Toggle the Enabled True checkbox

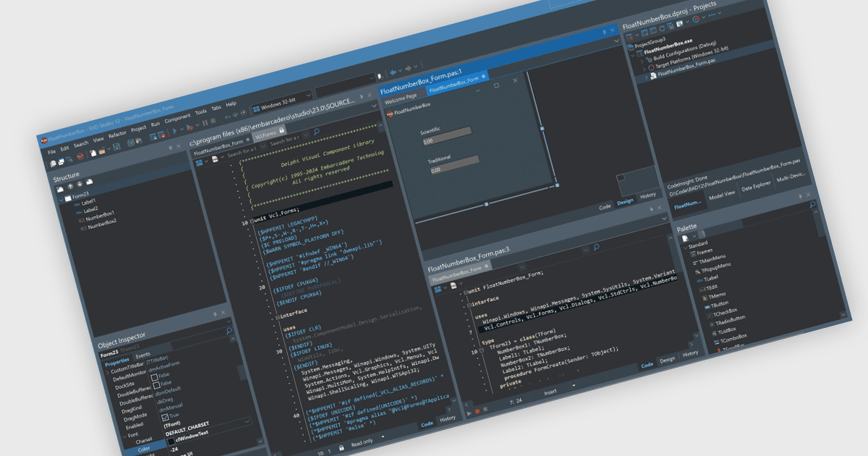(x=164, y=417)
